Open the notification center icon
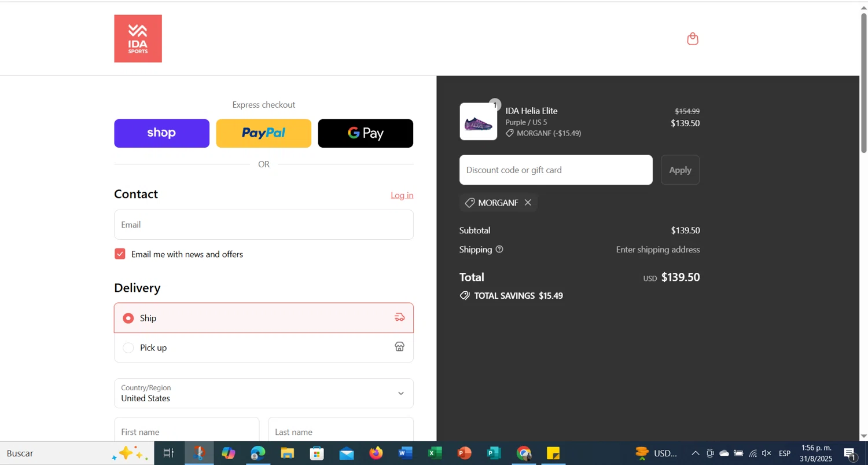The width and height of the screenshot is (868, 465). [x=851, y=454]
